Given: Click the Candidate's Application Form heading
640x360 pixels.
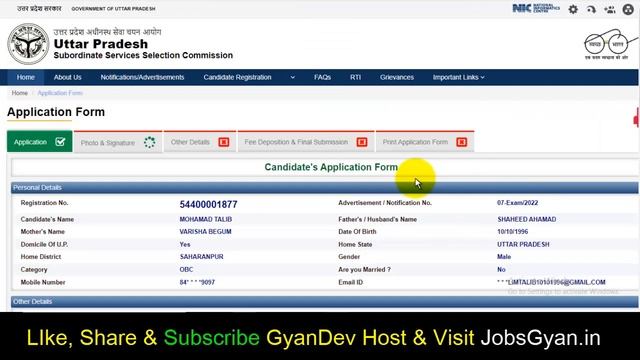Looking at the screenshot, I should point(331,167).
